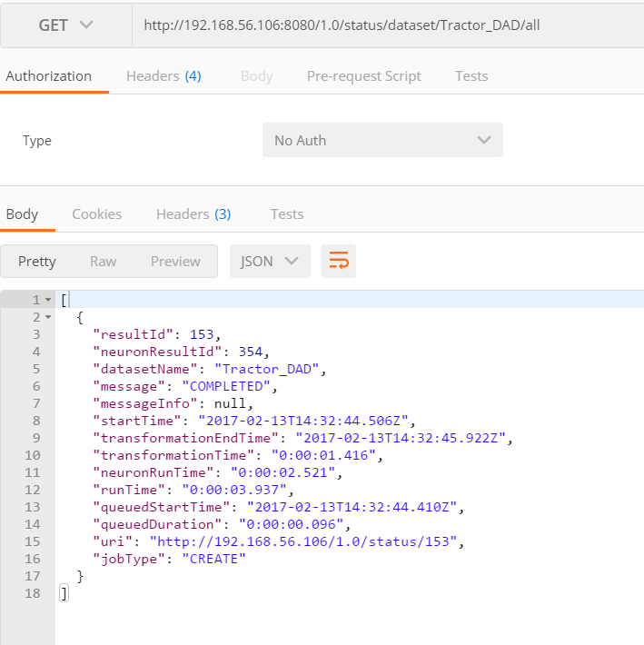The image size is (644, 645).
Task: Open the uri link ending in status/153
Action: (303, 541)
